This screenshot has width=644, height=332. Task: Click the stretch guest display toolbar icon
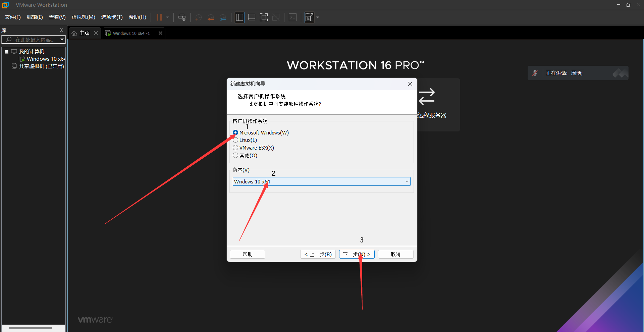309,17
